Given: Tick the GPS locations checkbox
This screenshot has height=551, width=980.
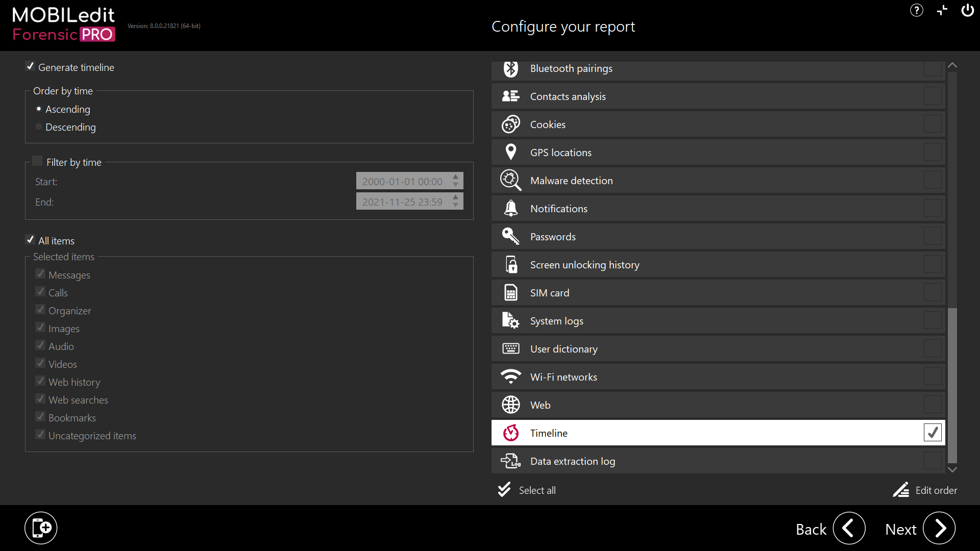Looking at the screenshot, I should click(932, 152).
